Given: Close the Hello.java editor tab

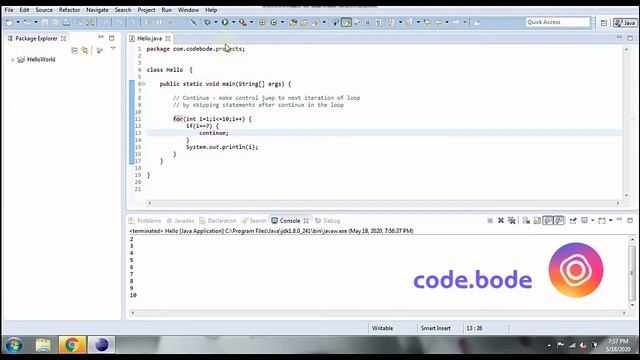Looking at the screenshot, I should click(x=168, y=38).
